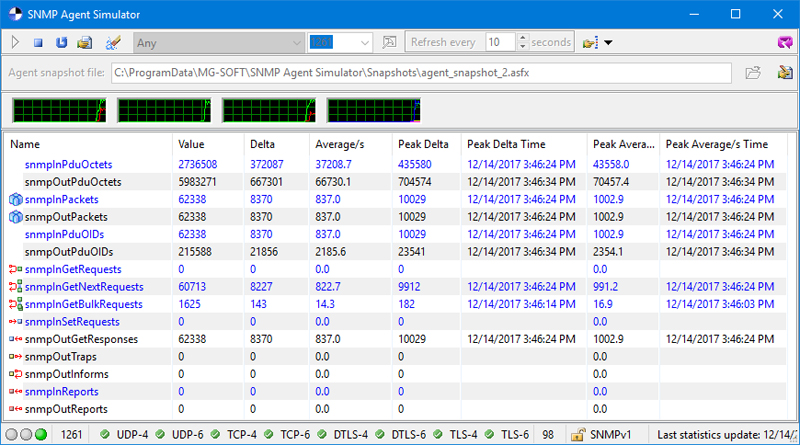The image size is (800, 445).
Task: Sort by the Peak Delta column header
Action: [427, 144]
